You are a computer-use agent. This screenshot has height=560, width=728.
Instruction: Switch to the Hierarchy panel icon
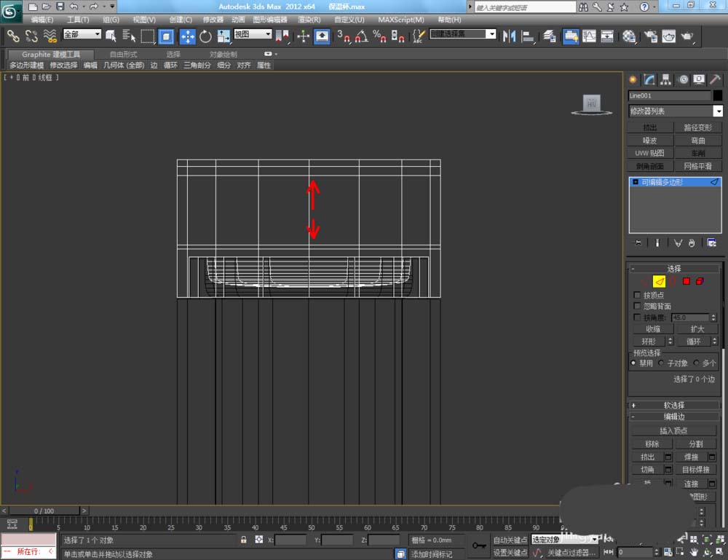tap(665, 80)
